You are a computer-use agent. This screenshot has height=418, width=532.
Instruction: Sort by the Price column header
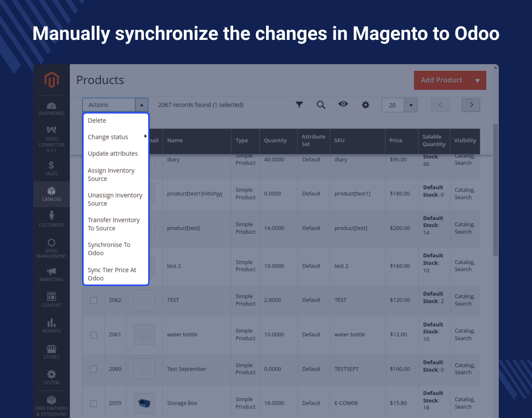402,141
